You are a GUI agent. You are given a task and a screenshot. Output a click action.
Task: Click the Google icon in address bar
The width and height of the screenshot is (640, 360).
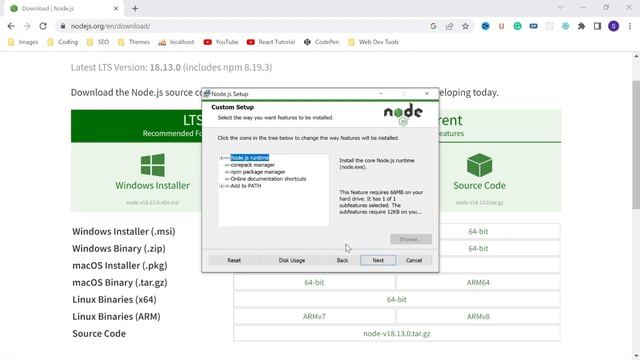[433, 26]
